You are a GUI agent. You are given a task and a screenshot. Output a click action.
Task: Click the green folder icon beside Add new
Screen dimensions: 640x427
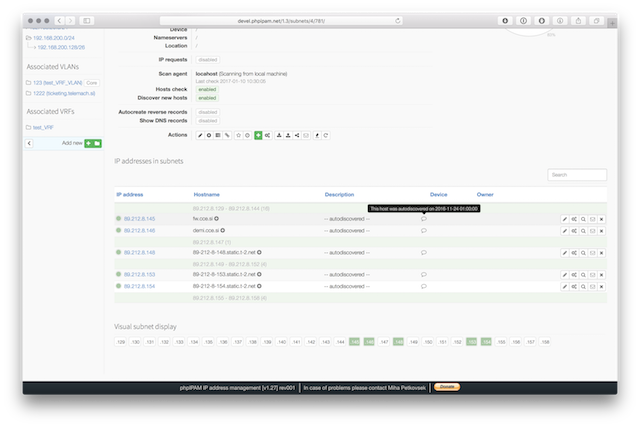97,143
